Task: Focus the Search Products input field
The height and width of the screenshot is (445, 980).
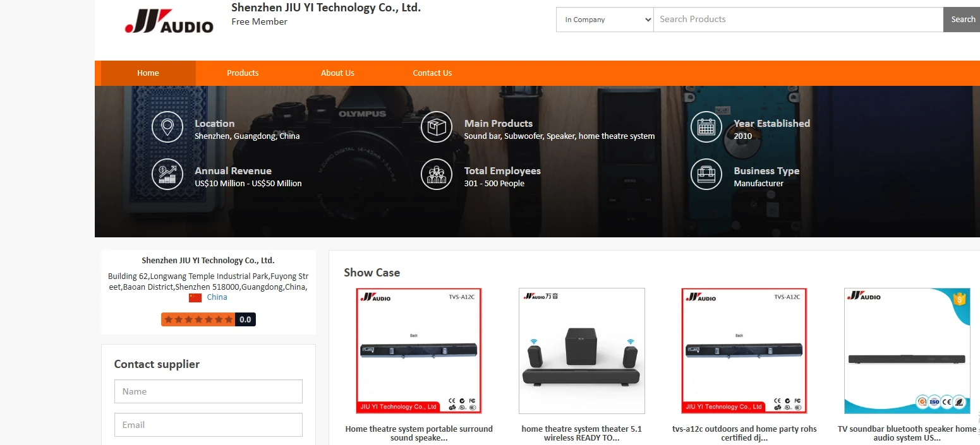Action: coord(798,20)
